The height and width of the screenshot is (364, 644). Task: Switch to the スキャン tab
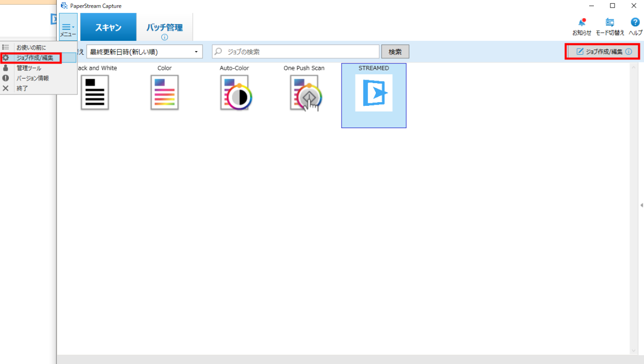108,27
